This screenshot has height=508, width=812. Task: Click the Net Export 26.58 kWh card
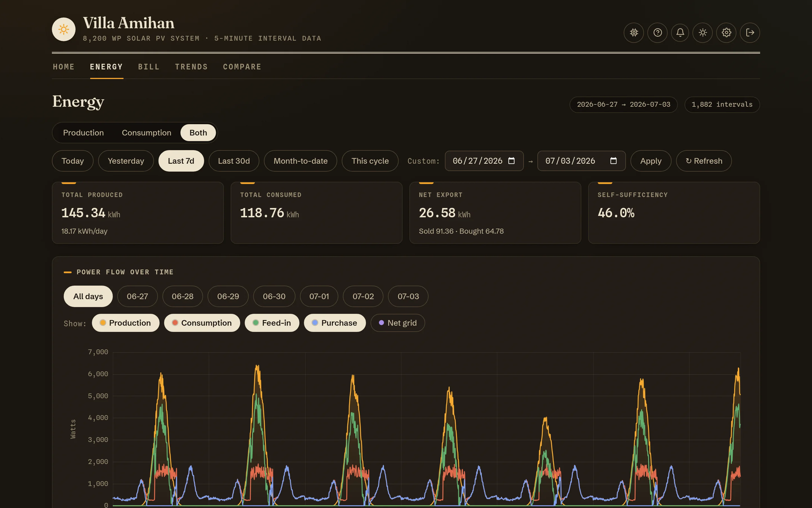[495, 213]
